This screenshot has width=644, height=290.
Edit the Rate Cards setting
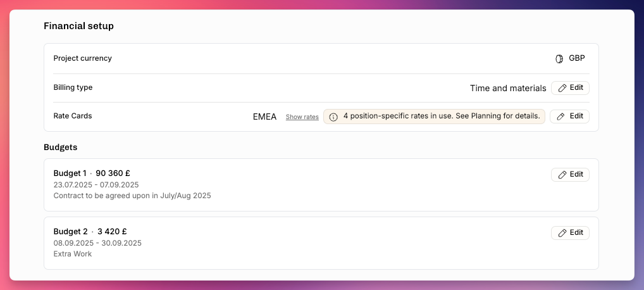click(x=569, y=117)
